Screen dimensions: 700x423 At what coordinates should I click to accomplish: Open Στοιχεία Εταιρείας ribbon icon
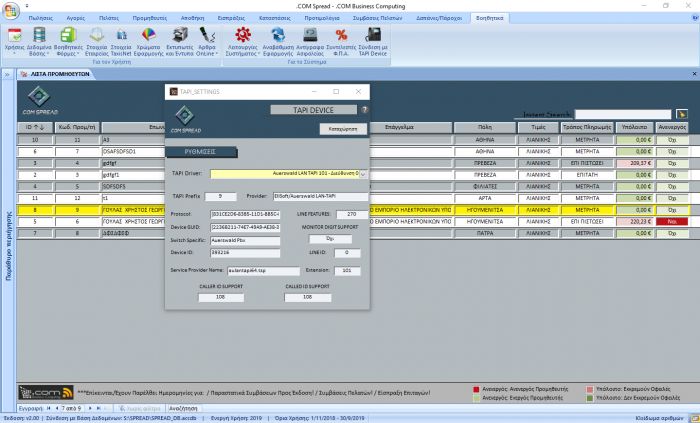(x=96, y=35)
